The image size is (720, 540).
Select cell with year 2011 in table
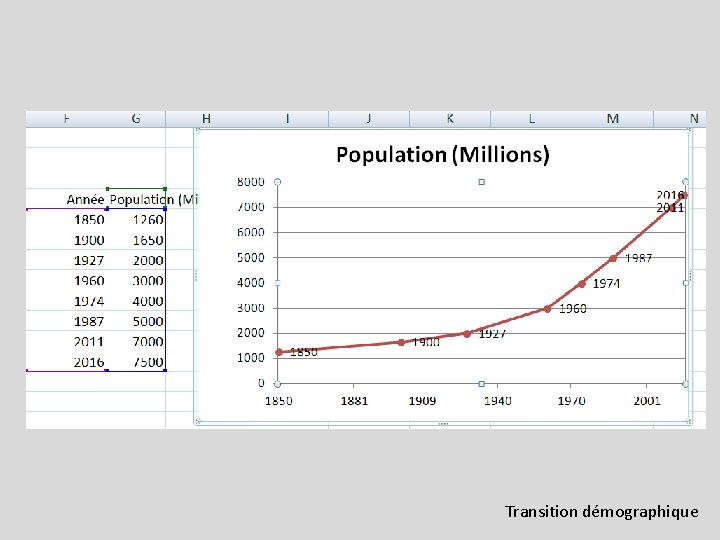coord(67,341)
